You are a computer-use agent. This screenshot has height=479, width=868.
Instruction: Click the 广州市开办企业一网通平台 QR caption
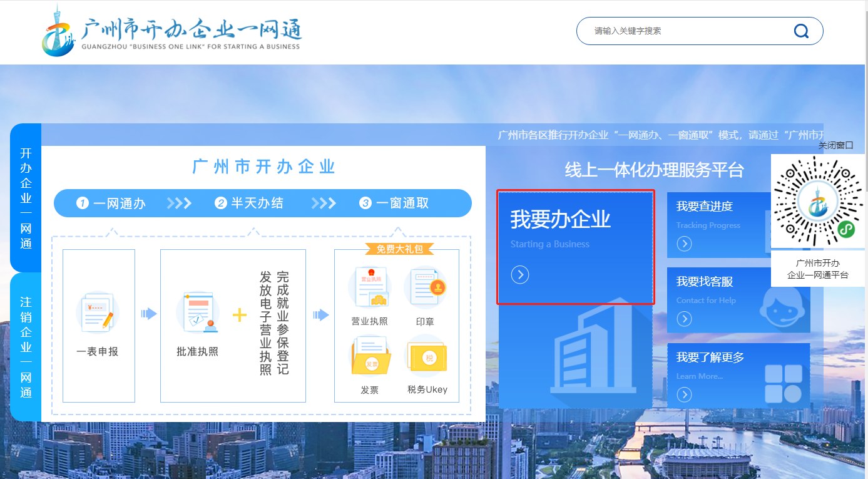818,269
